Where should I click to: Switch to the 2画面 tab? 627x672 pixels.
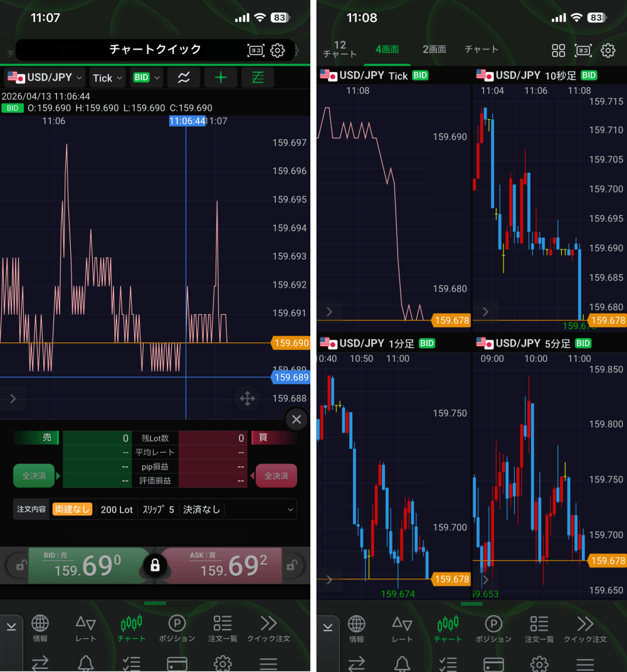434,50
